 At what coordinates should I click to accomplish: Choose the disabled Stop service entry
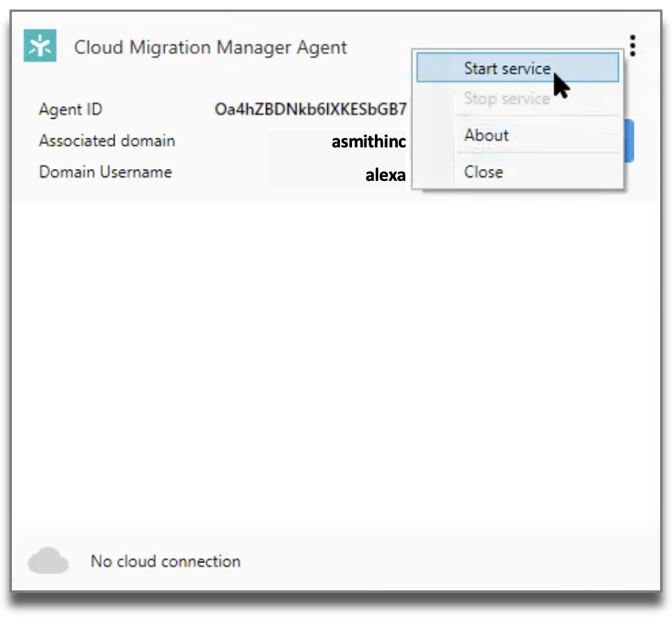(x=518, y=99)
